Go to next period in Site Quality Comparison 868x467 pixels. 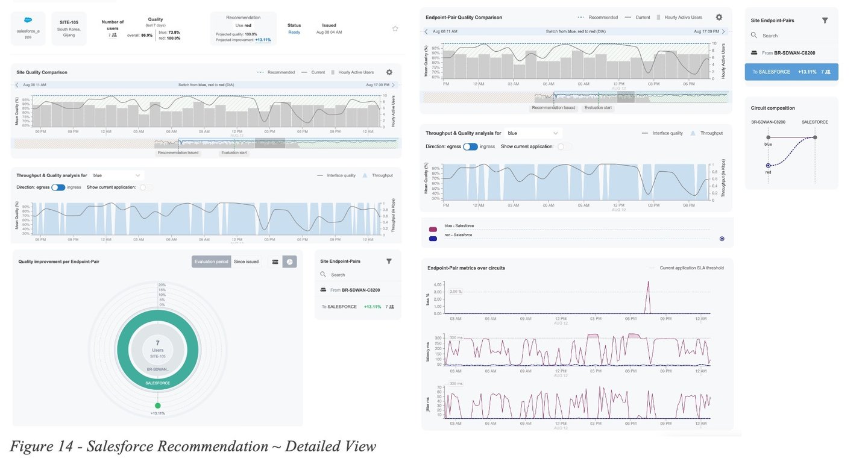[x=394, y=85]
